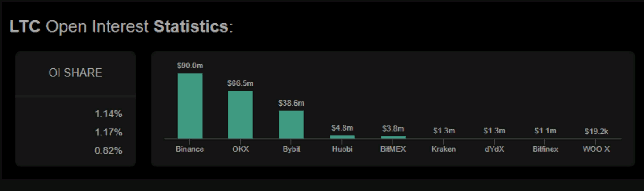Click the LTC Open Interest Statistics heading
This screenshot has height=191, width=644.
(x=121, y=27)
